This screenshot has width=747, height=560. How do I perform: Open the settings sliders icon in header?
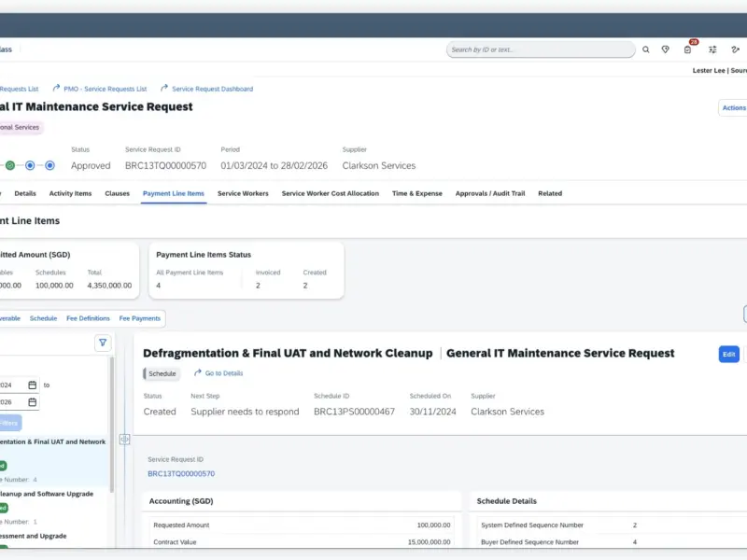click(712, 49)
